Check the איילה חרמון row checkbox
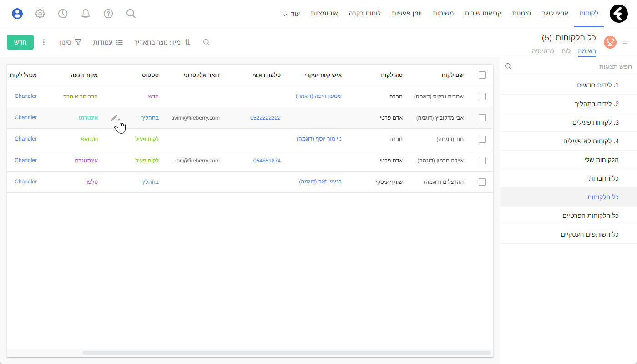Screen dimensions: 637x364 (482, 161)
